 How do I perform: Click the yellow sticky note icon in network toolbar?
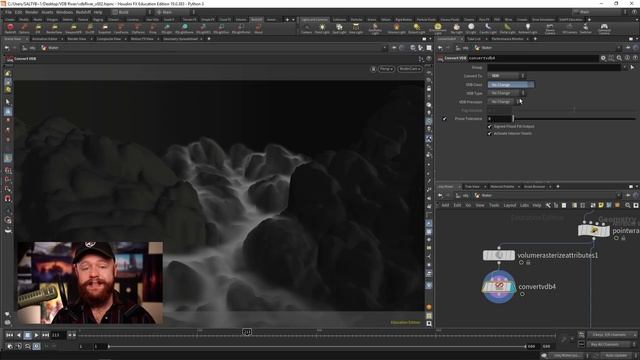pos(601,205)
